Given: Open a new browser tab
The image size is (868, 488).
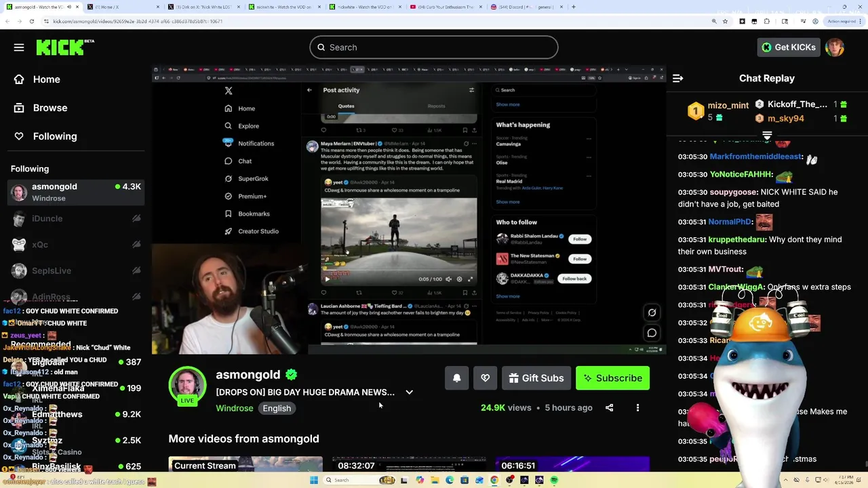Looking at the screenshot, I should point(574,7).
